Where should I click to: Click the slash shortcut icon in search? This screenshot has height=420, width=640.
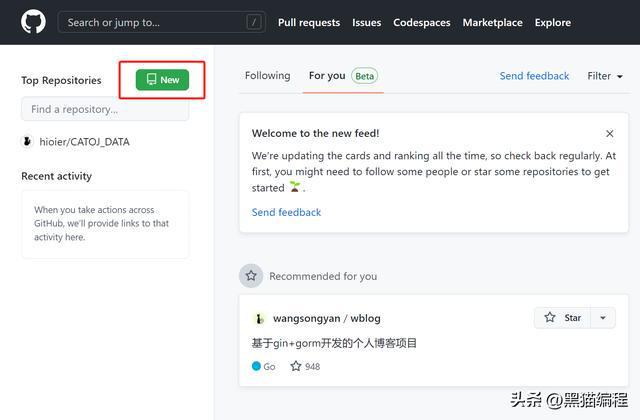(x=254, y=22)
